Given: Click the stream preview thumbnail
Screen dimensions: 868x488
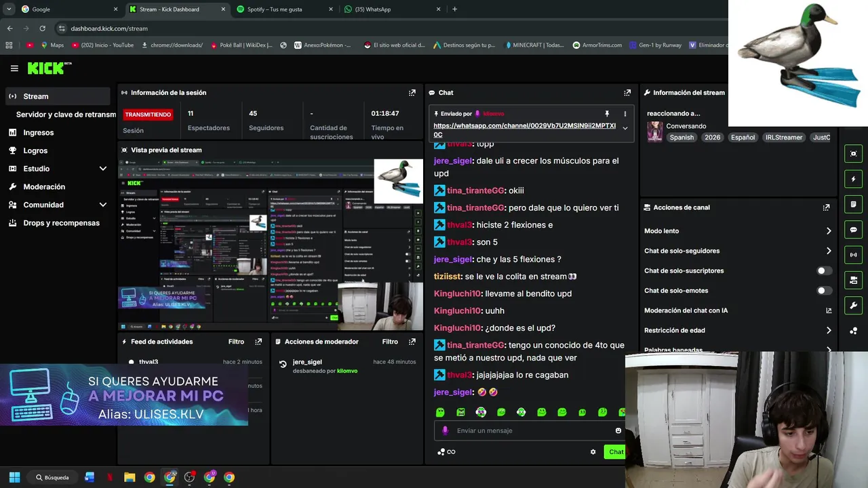Looking at the screenshot, I should pos(271,245).
